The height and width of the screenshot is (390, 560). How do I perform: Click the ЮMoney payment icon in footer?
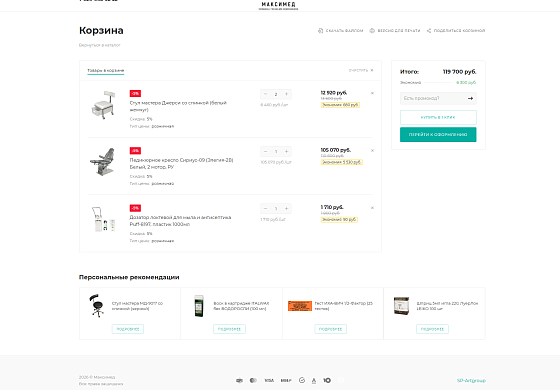click(x=327, y=380)
